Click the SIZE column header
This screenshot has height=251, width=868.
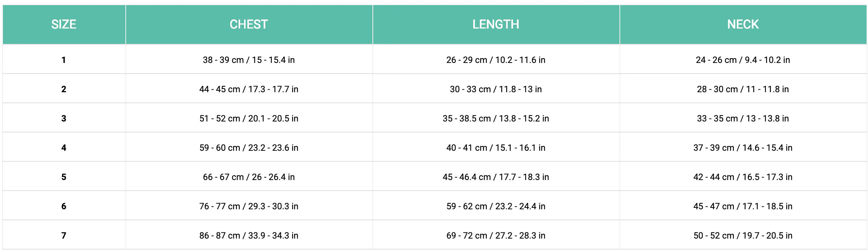click(64, 25)
